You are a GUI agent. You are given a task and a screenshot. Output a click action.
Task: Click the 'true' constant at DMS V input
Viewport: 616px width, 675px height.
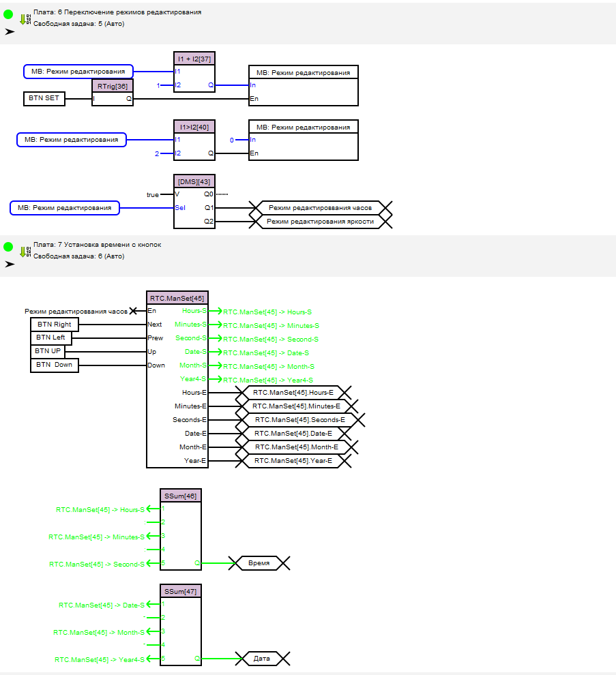pyautogui.click(x=153, y=195)
